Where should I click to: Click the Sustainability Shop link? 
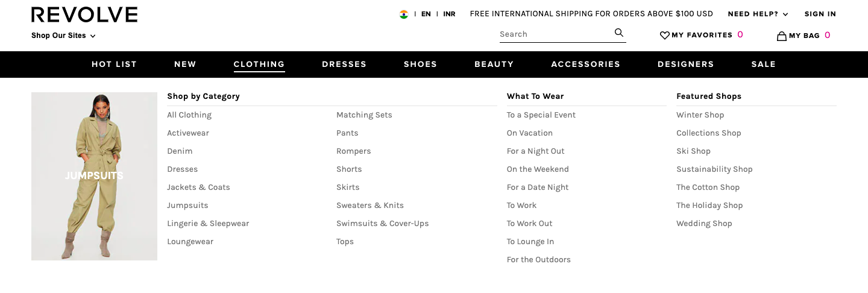click(x=714, y=169)
